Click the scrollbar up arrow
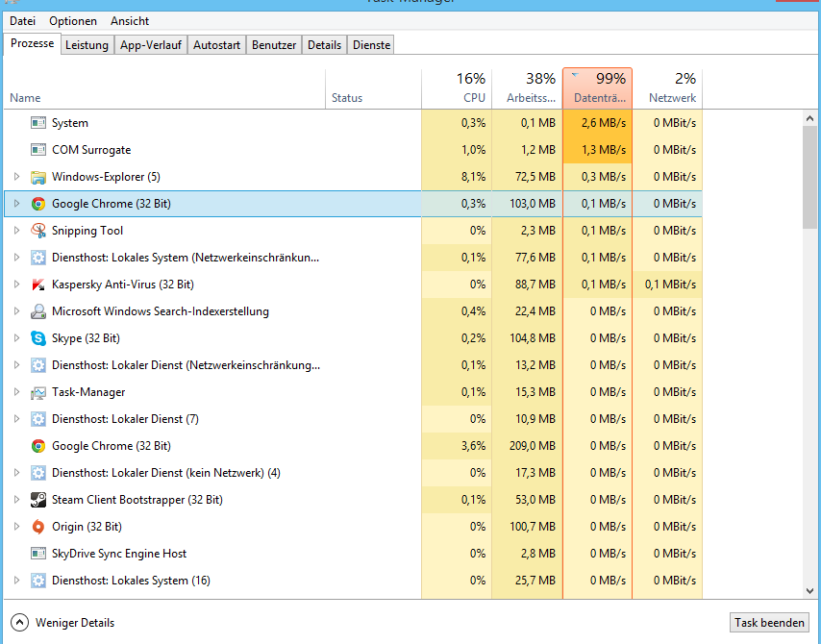Screen dimensions: 821x644 coord(809,119)
